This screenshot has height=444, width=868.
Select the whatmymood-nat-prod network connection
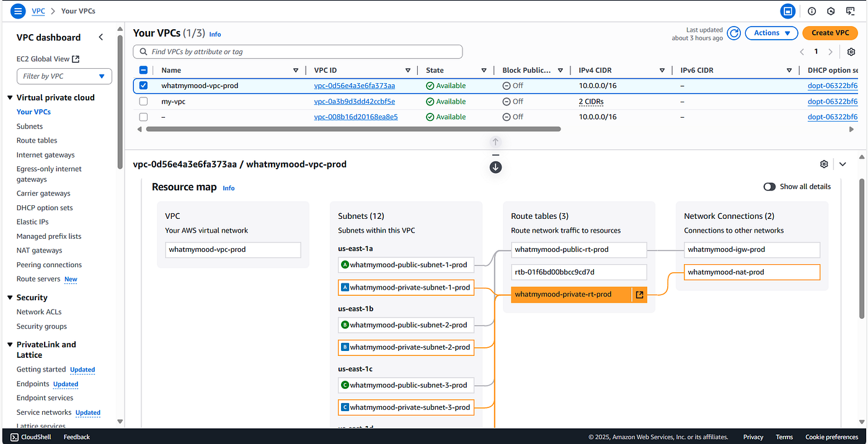click(751, 272)
